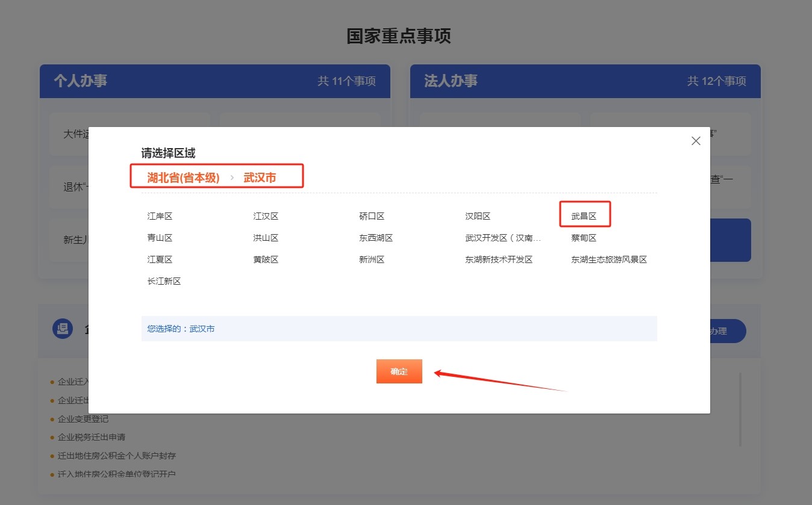Pick 新洲区 district
This screenshot has height=505, width=812.
pos(372,259)
